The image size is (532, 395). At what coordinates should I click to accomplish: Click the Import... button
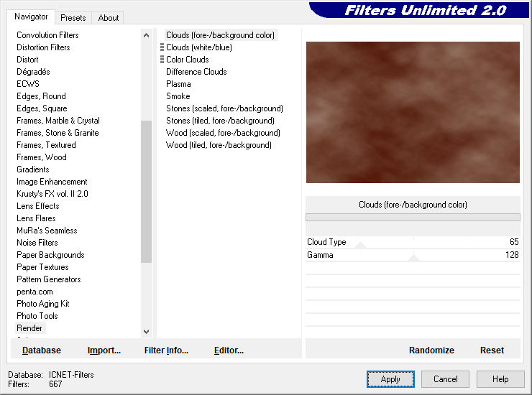point(104,350)
